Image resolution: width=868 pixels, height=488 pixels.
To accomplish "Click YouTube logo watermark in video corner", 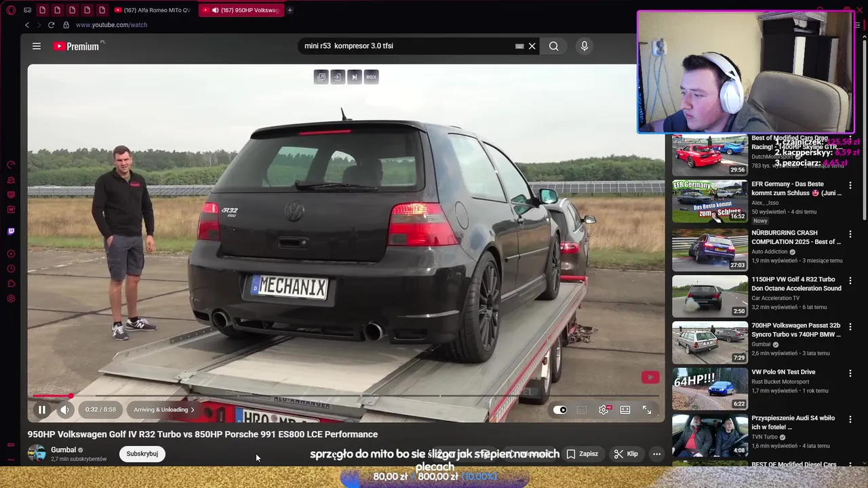I will pos(650,378).
